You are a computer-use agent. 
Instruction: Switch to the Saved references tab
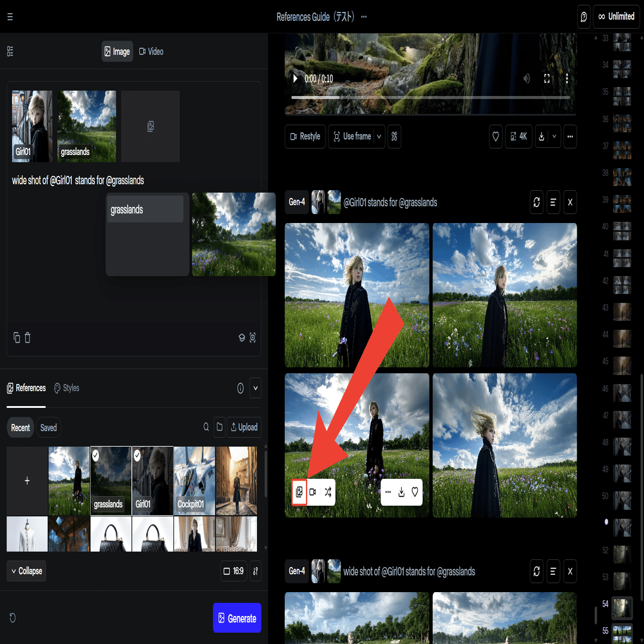click(48, 428)
